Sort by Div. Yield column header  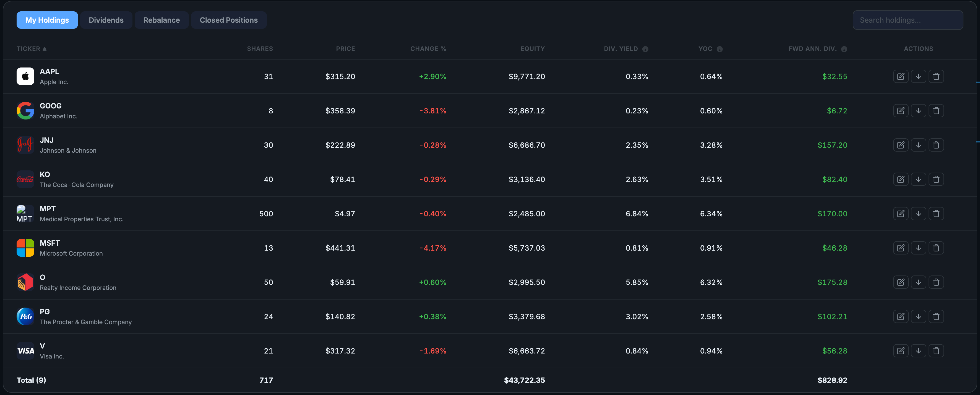(x=621, y=49)
